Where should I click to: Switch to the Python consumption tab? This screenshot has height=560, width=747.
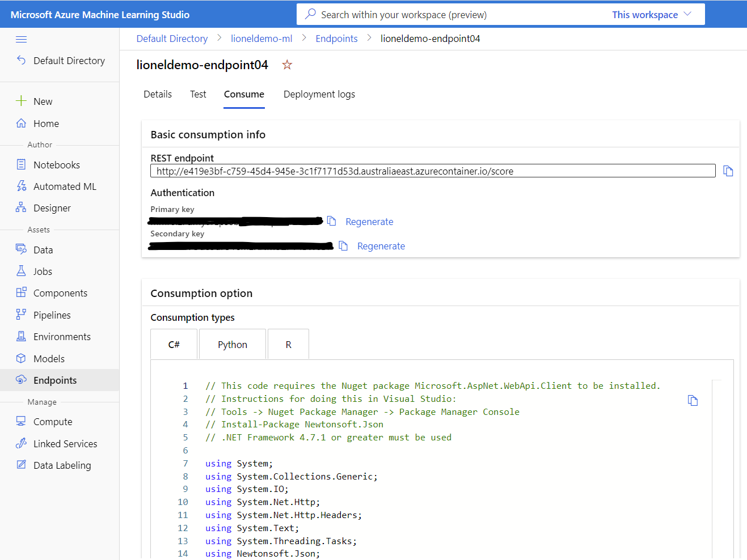coord(233,344)
